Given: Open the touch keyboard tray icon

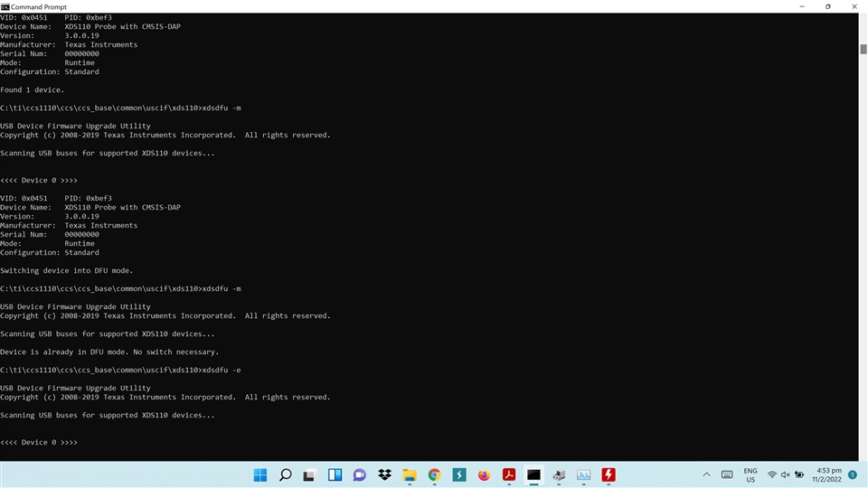Looking at the screenshot, I should [727, 474].
